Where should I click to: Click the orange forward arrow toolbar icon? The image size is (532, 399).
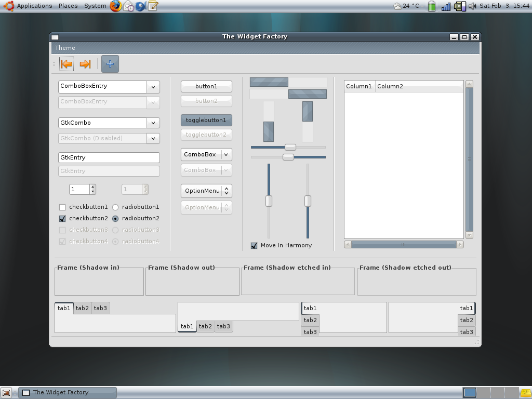click(x=85, y=64)
